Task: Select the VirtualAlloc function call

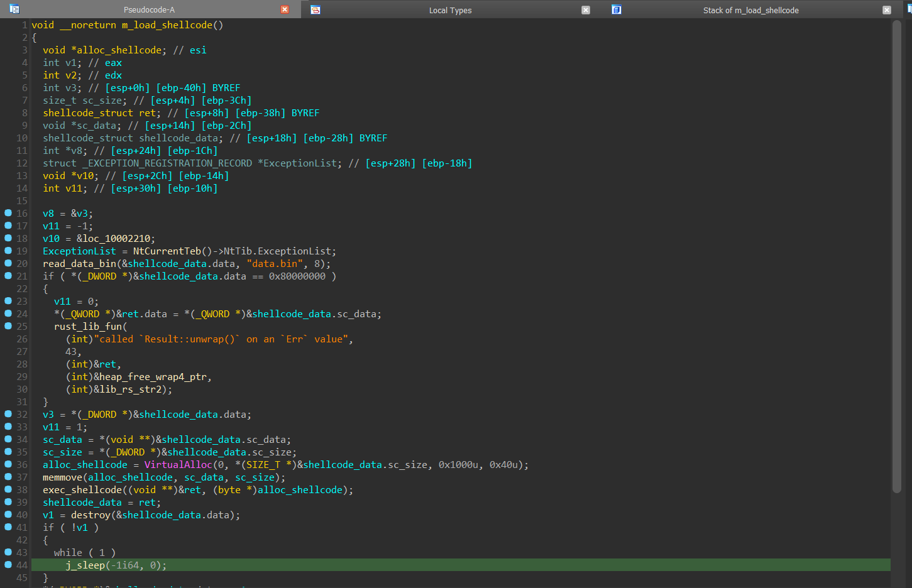Action: click(x=178, y=465)
